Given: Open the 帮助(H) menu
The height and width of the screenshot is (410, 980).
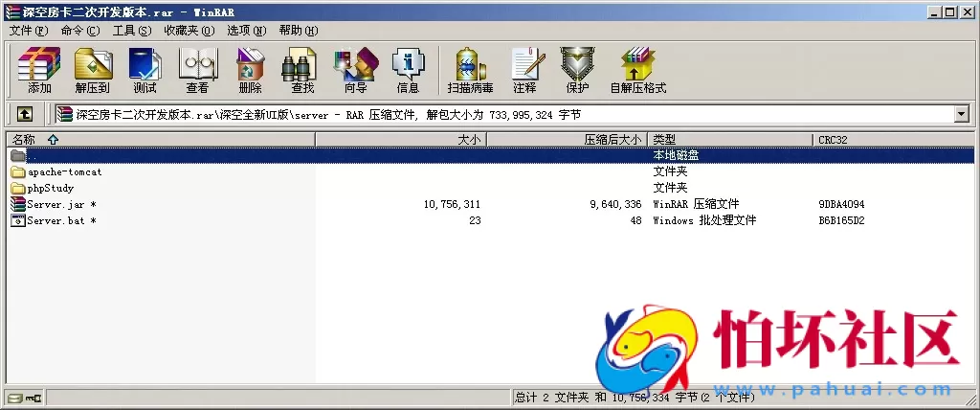Looking at the screenshot, I should (299, 30).
